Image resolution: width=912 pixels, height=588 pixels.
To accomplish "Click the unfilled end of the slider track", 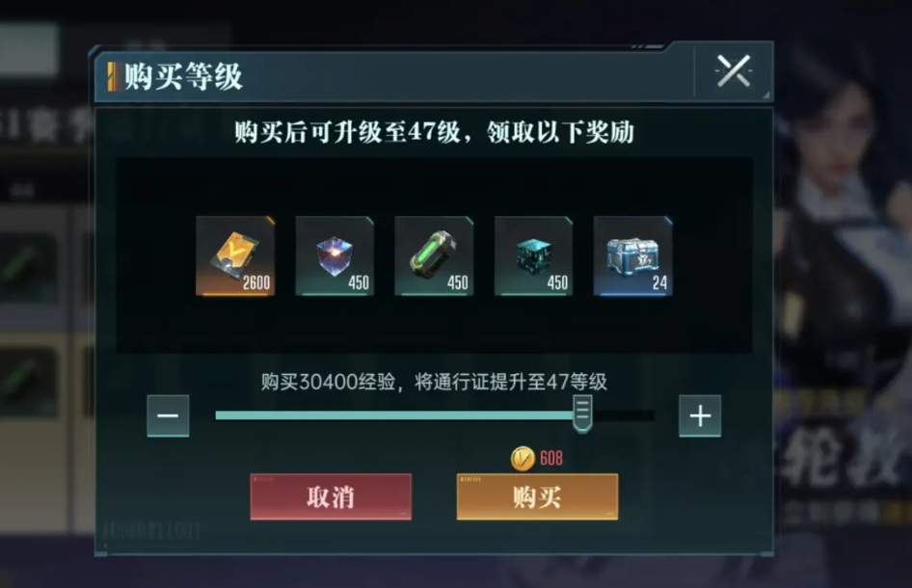I will point(624,415).
